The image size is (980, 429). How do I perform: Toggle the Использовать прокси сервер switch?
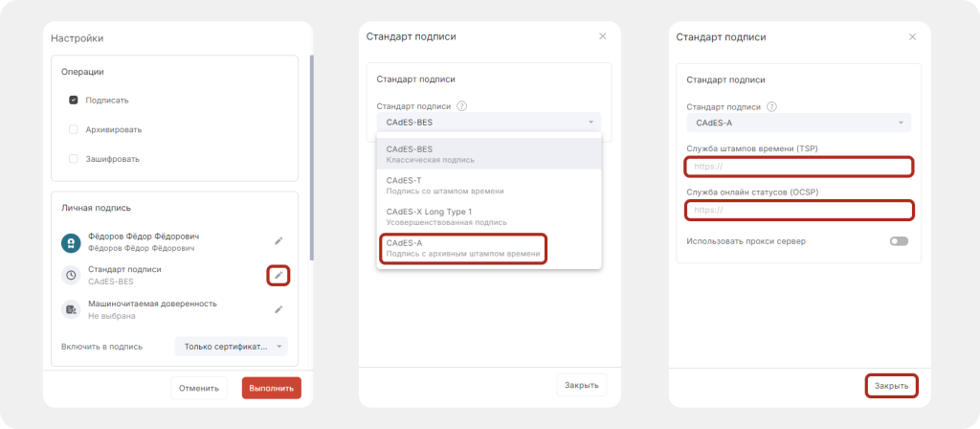[x=898, y=241]
